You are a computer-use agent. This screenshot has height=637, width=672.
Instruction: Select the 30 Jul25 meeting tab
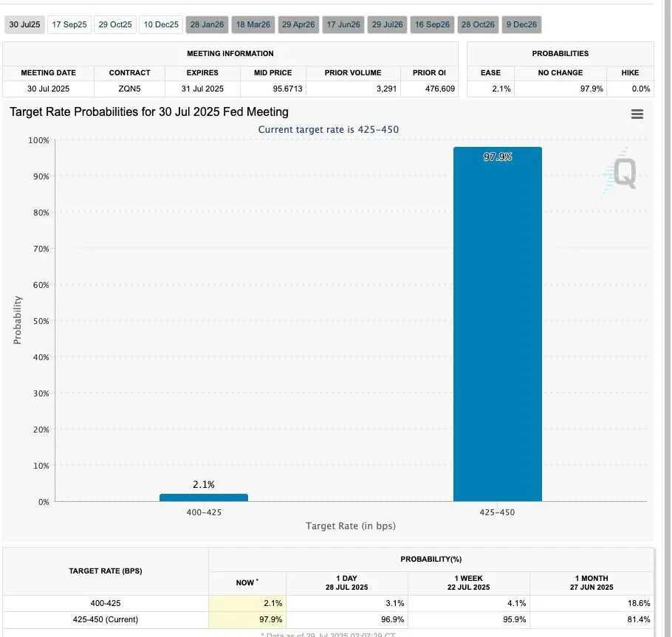click(x=24, y=24)
